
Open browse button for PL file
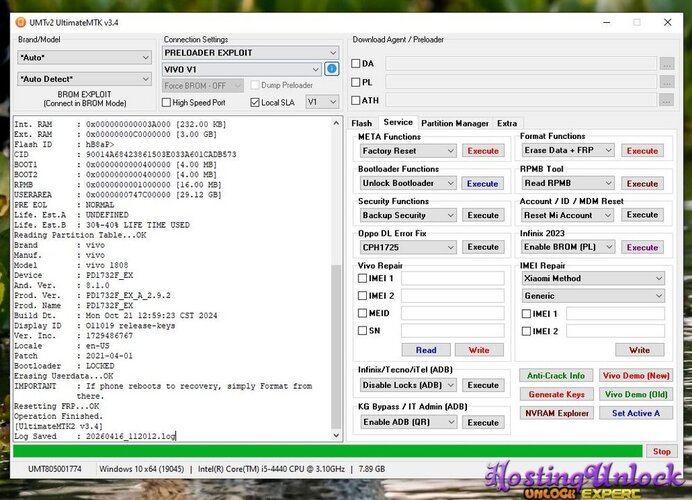(667, 82)
